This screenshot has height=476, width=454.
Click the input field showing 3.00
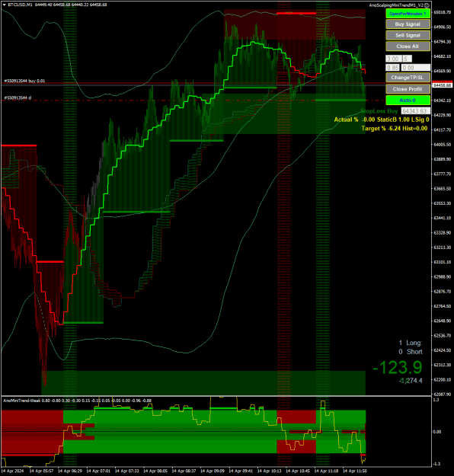(x=393, y=59)
